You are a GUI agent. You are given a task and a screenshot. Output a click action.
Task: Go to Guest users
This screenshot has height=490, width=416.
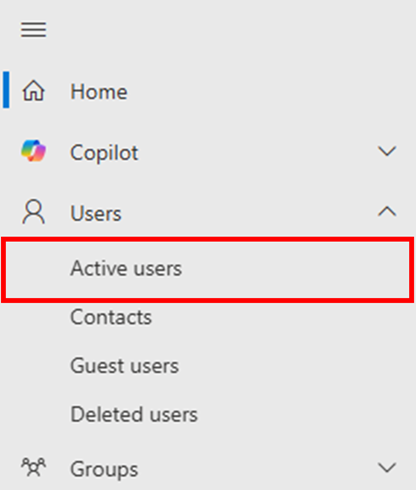pos(125,366)
